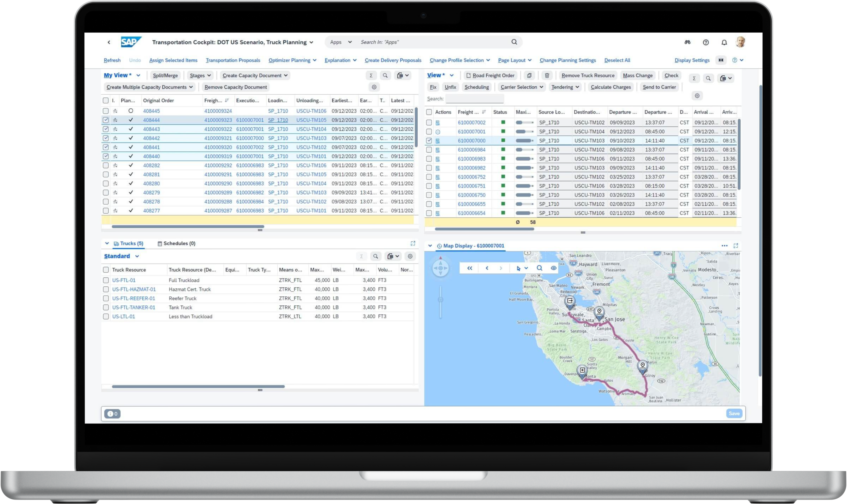
Task: Click the notifications bell icon
Action: (x=724, y=43)
